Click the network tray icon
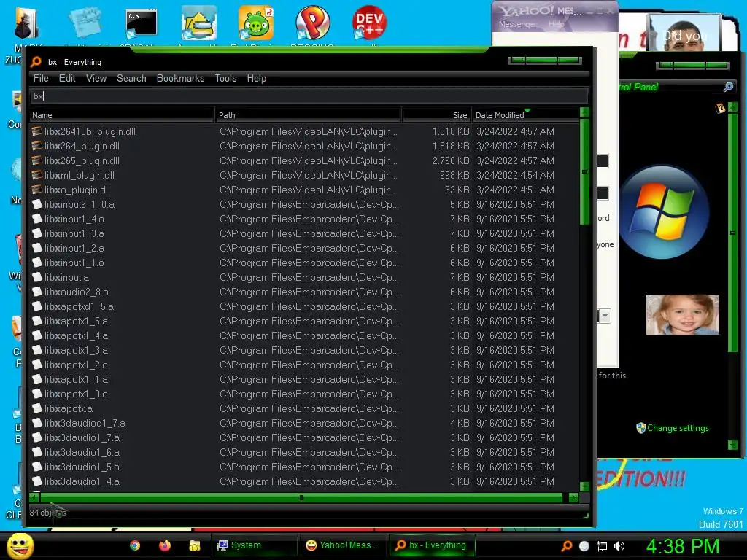747x560 pixels. (x=602, y=546)
